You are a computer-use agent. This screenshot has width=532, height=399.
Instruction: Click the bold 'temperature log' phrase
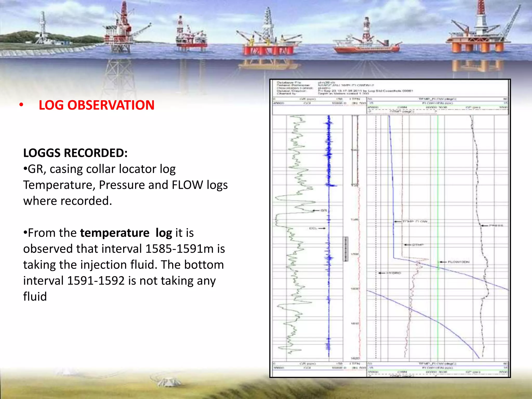126,233
